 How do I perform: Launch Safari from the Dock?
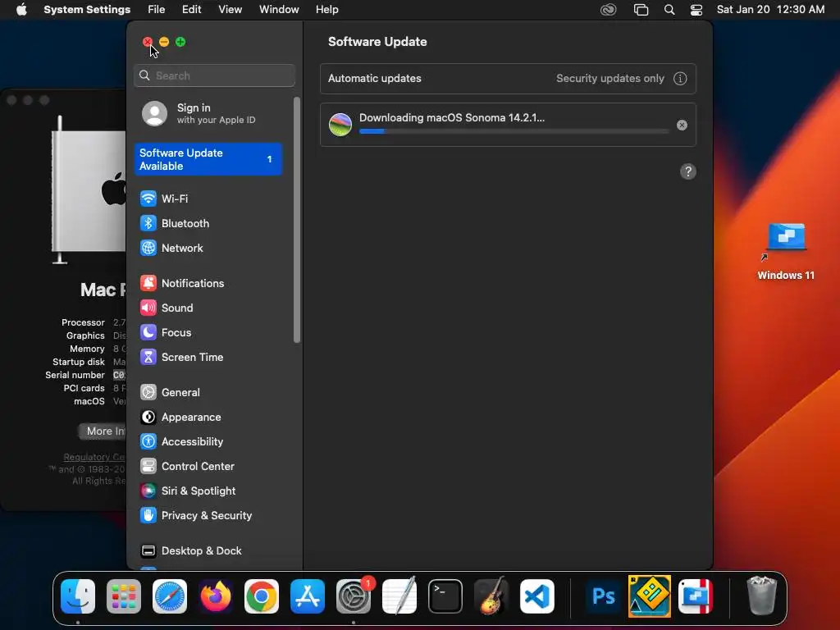point(170,596)
